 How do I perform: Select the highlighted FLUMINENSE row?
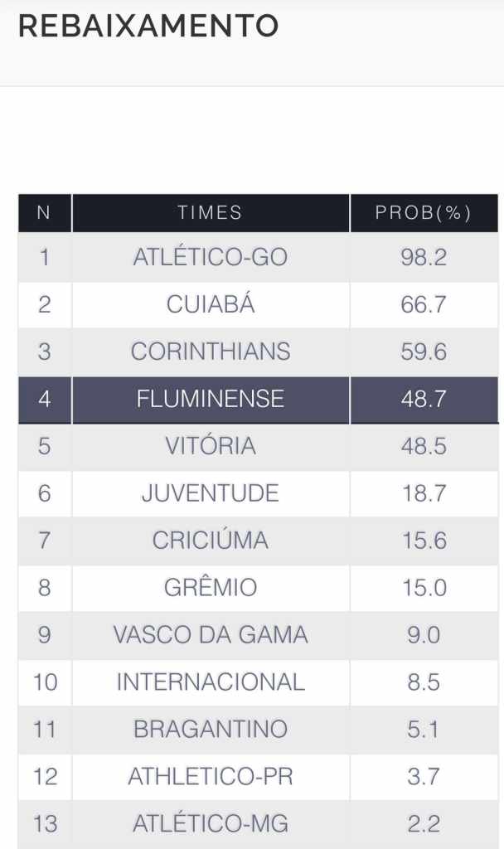coord(259,400)
